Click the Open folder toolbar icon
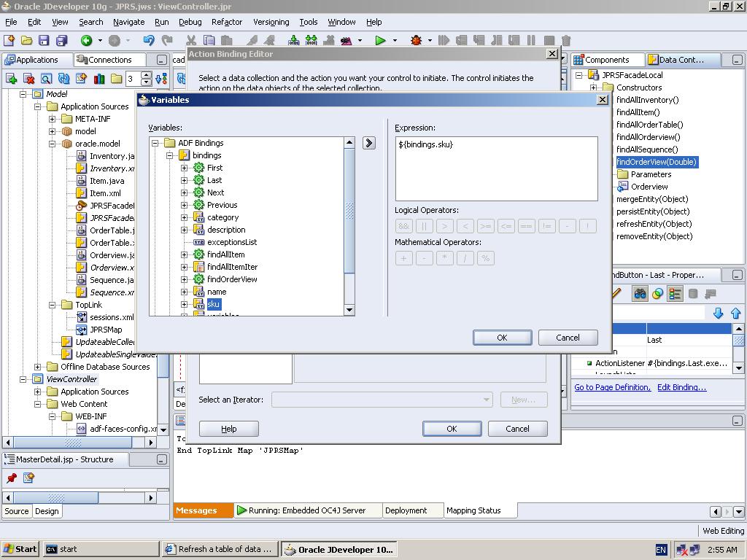The width and height of the screenshot is (747, 560). 26,41
